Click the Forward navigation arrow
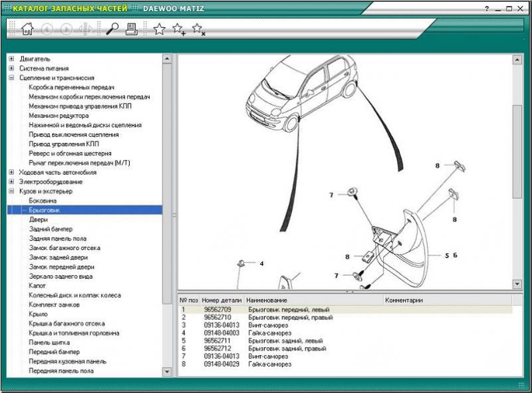 66,29
